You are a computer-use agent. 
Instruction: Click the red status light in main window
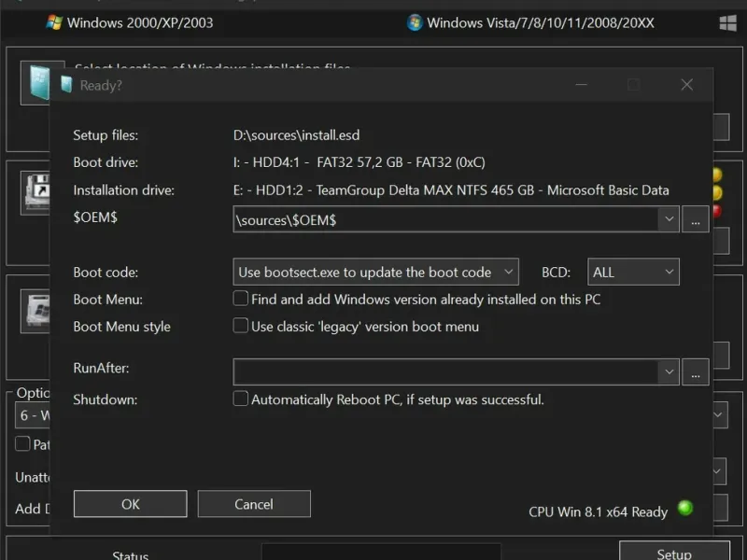pos(717,211)
